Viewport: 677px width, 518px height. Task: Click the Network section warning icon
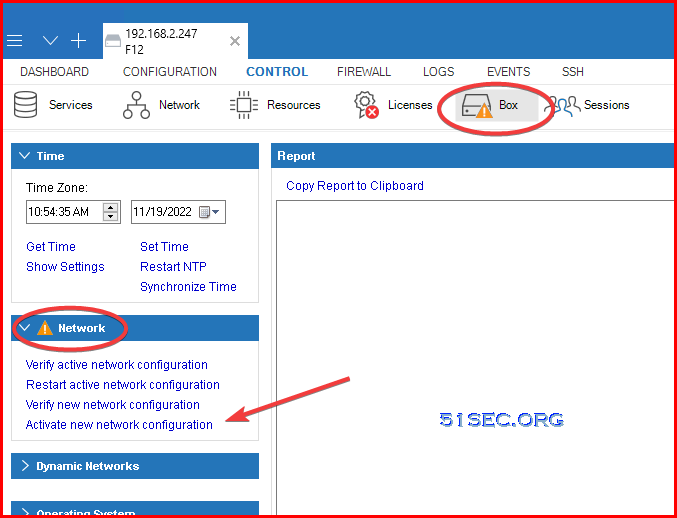pos(44,328)
